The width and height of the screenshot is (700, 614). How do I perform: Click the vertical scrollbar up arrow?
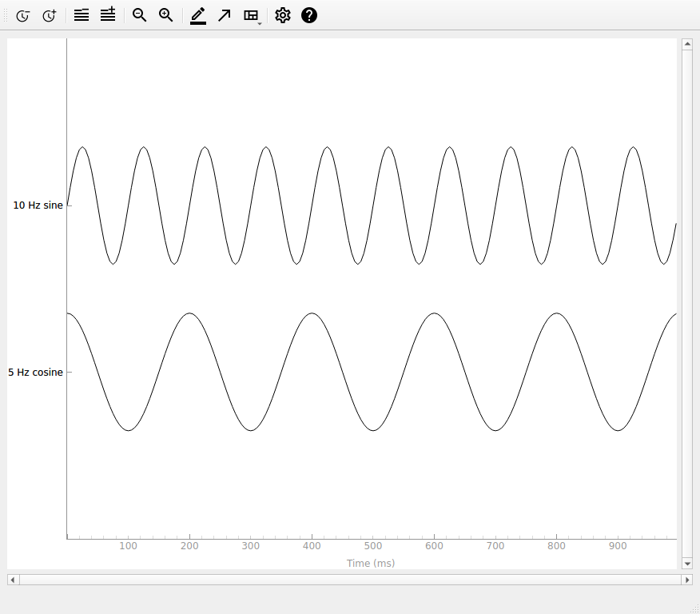click(687, 44)
